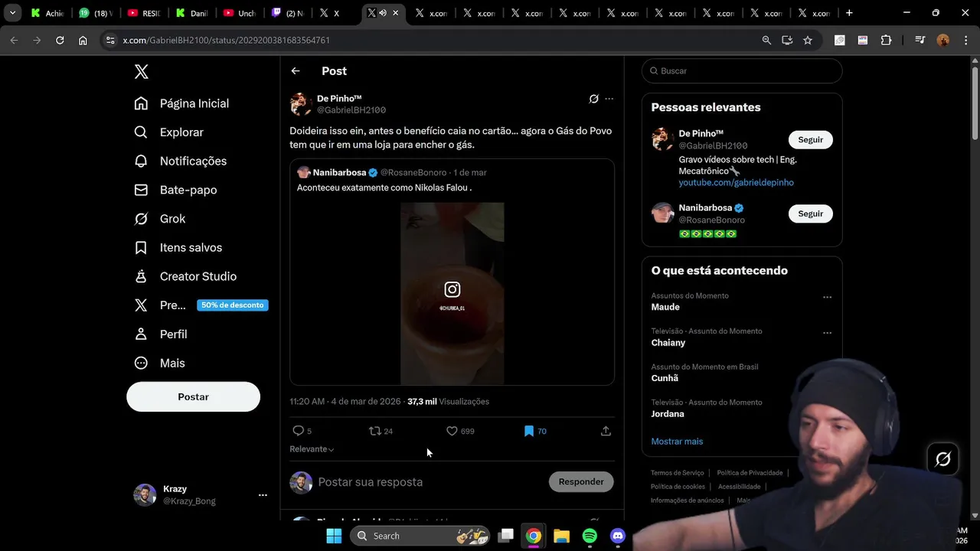Open Notificações
The height and width of the screenshot is (551, 980).
180,161
